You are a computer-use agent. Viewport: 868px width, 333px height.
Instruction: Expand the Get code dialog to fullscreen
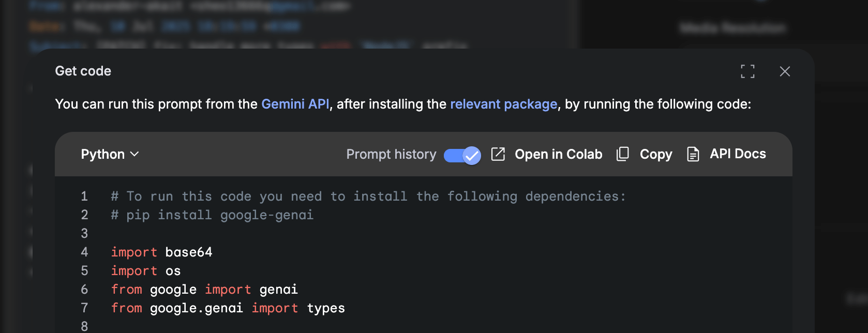tap(747, 71)
